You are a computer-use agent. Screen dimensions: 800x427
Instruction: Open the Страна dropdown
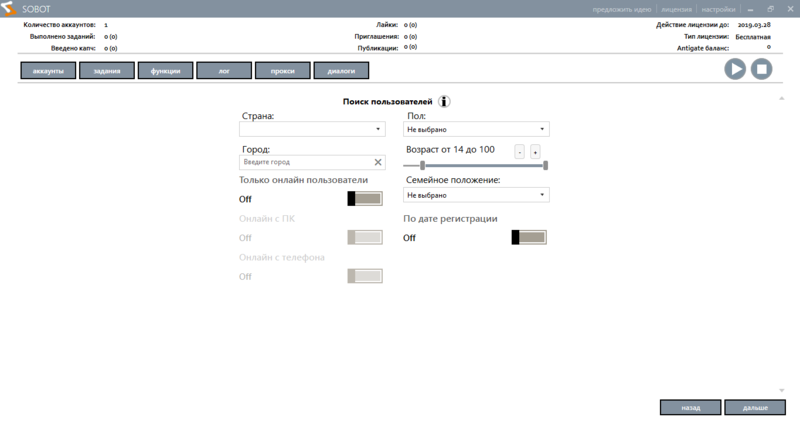[x=312, y=129]
